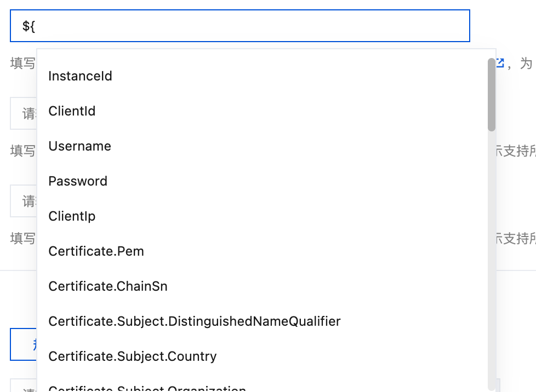Click the first line of Chinese hint text
The width and height of the screenshot is (536, 392).
(23, 64)
